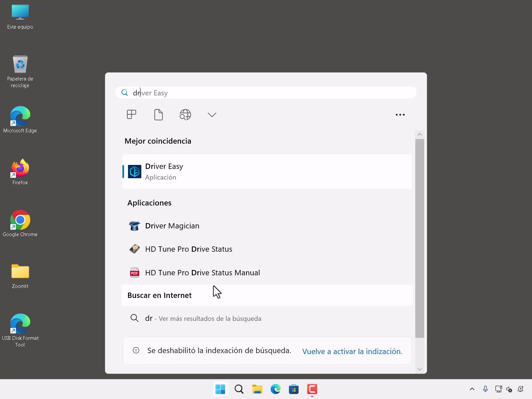
Task: Select the 'Papelera de reciclaje' desktop icon
Action: [20, 71]
